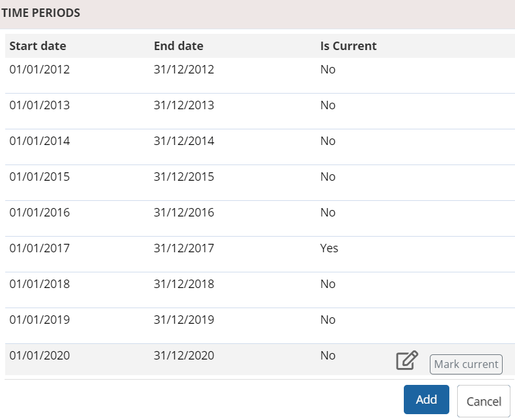This screenshot has height=420, width=515.
Task: Click the Start date column header
Action: (38, 46)
